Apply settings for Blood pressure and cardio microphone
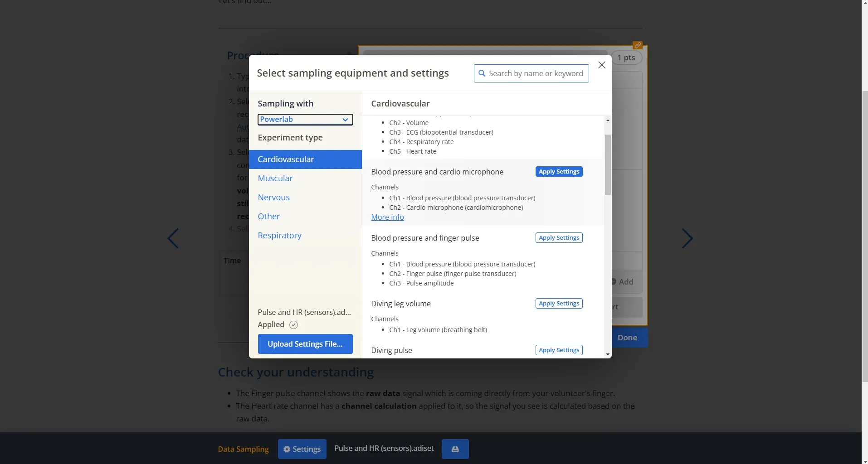Viewport: 868px width, 464px height. click(x=559, y=172)
